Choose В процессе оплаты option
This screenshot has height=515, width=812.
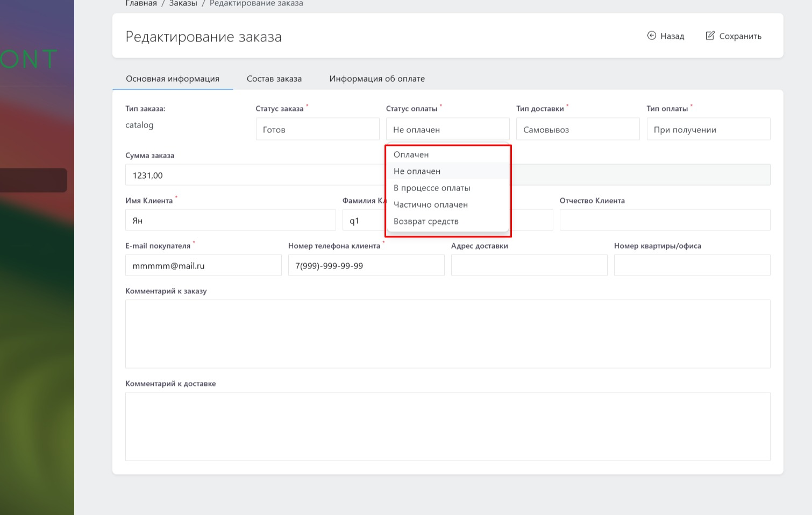432,188
